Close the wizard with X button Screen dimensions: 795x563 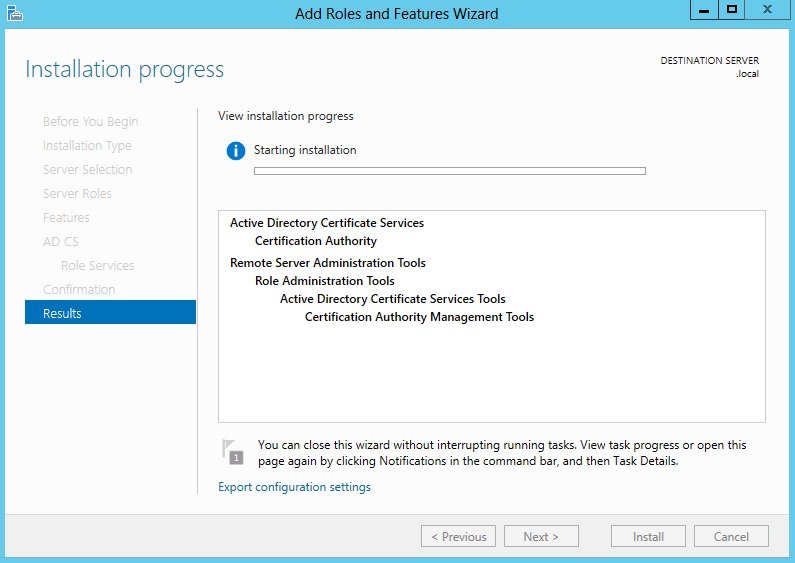[767, 10]
